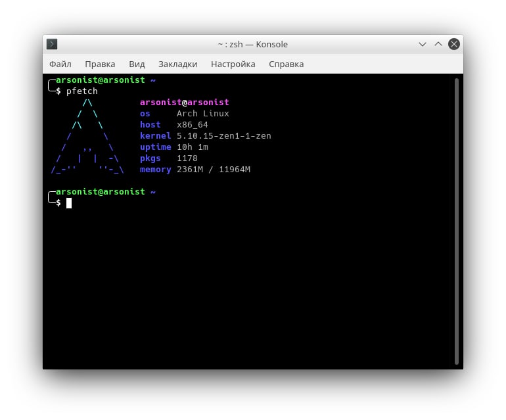
Task: Click the 'pkgs' label
Action: pos(150,158)
